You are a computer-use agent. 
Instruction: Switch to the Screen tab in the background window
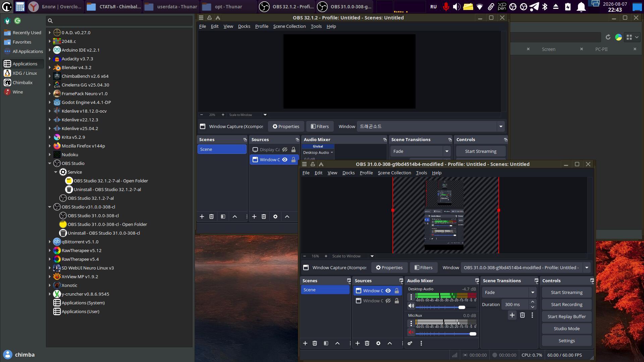(548, 49)
